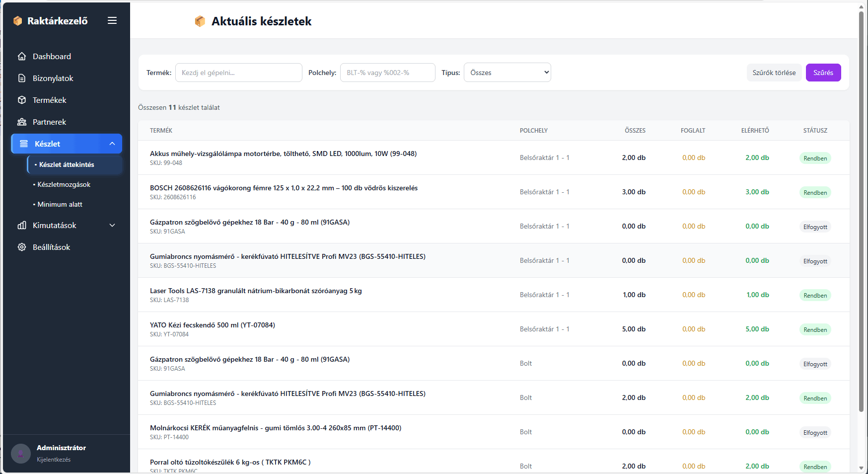Viewport: 868px width, 474px height.
Task: Click into the Polchely filter field
Action: point(387,73)
